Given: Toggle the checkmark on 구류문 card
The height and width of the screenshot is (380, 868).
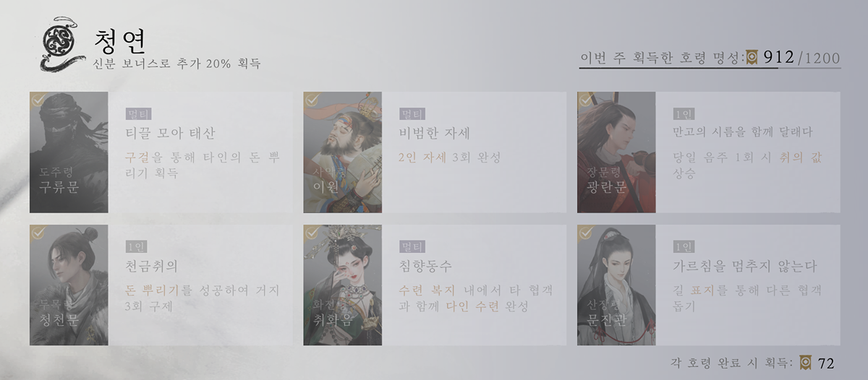Looking at the screenshot, I should [39, 100].
